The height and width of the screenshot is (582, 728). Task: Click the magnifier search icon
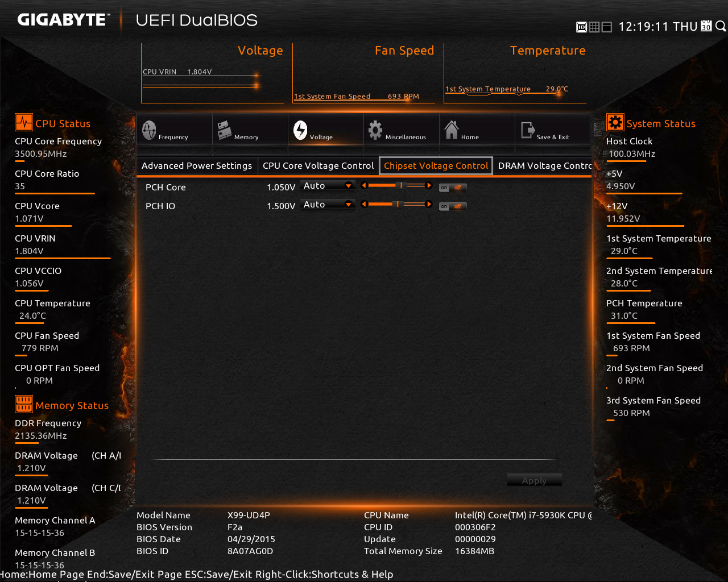click(x=721, y=26)
